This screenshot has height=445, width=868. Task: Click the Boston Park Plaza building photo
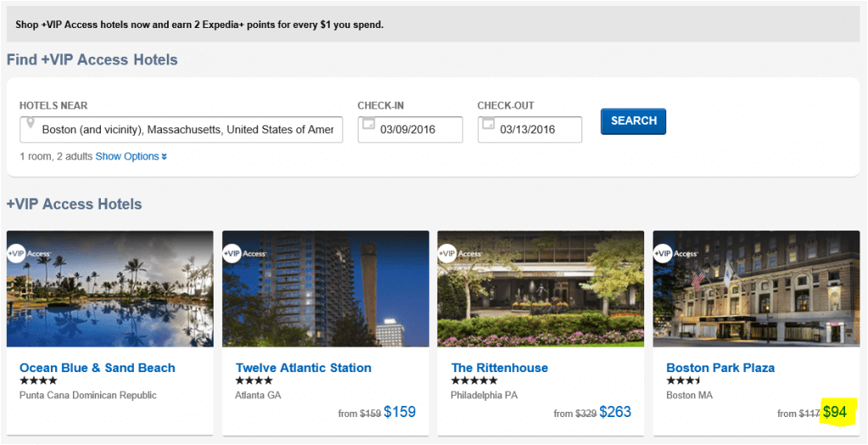756,289
